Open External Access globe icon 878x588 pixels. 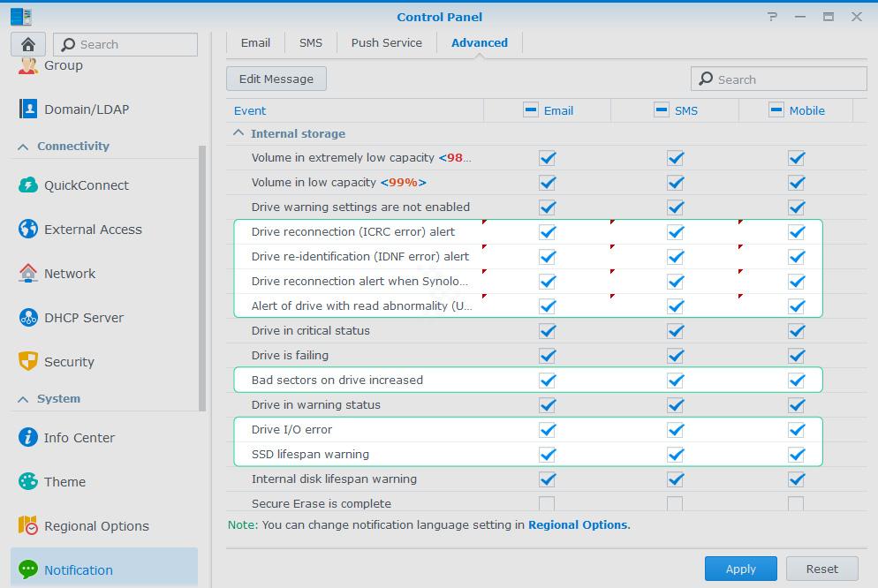coord(28,230)
